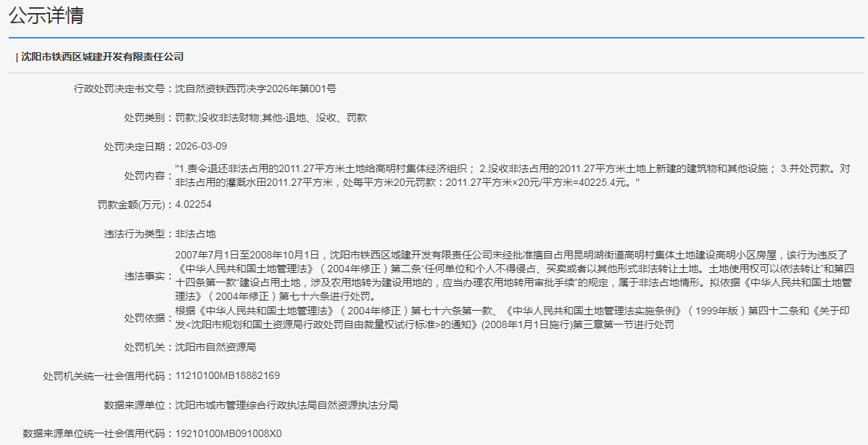The width and height of the screenshot is (868, 445).
Task: Click the data source unit 沈阳市城市管理综合行政执法局自然资源执法分局
Action: coord(286,405)
